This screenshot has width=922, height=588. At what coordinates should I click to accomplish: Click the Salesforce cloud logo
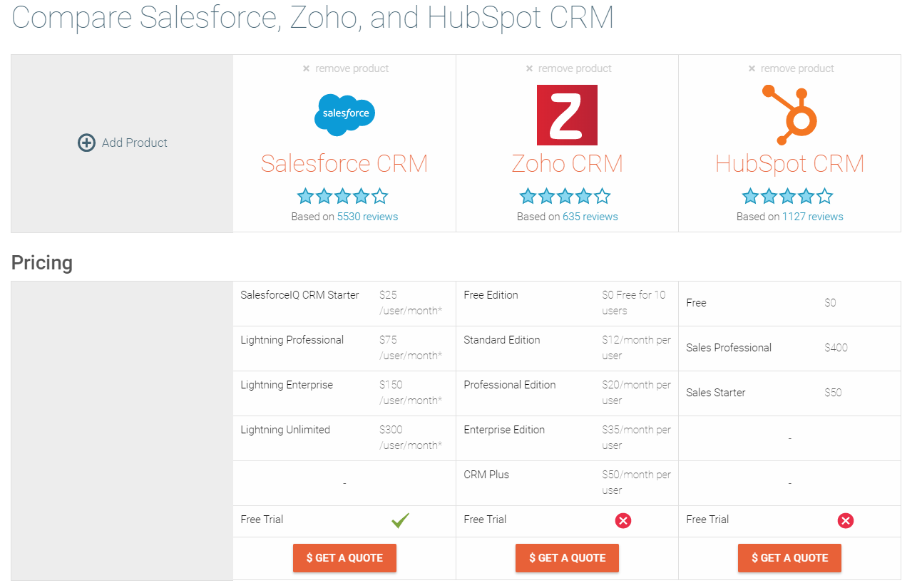344,115
